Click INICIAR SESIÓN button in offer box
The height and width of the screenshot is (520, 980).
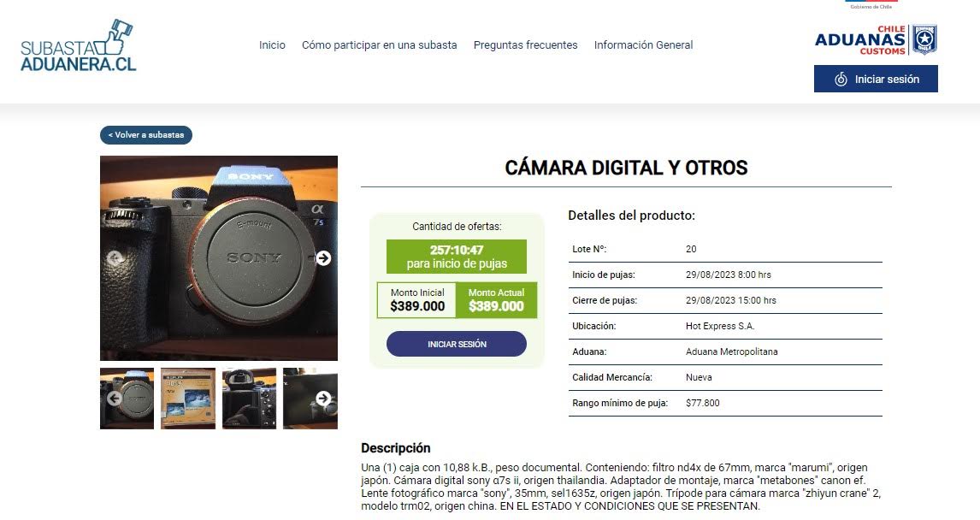(457, 344)
